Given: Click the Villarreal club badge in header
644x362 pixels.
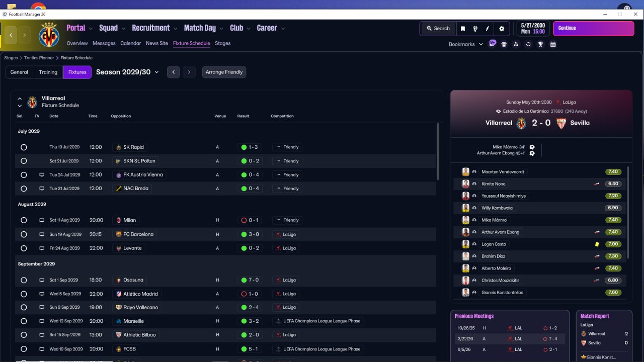Looking at the screenshot, I should coord(49,35).
